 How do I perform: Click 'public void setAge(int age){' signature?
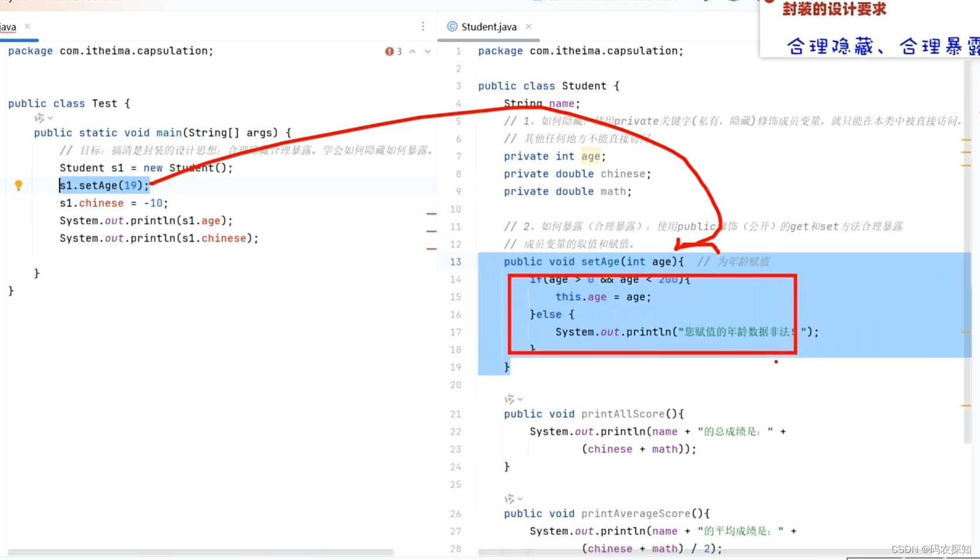[594, 262]
